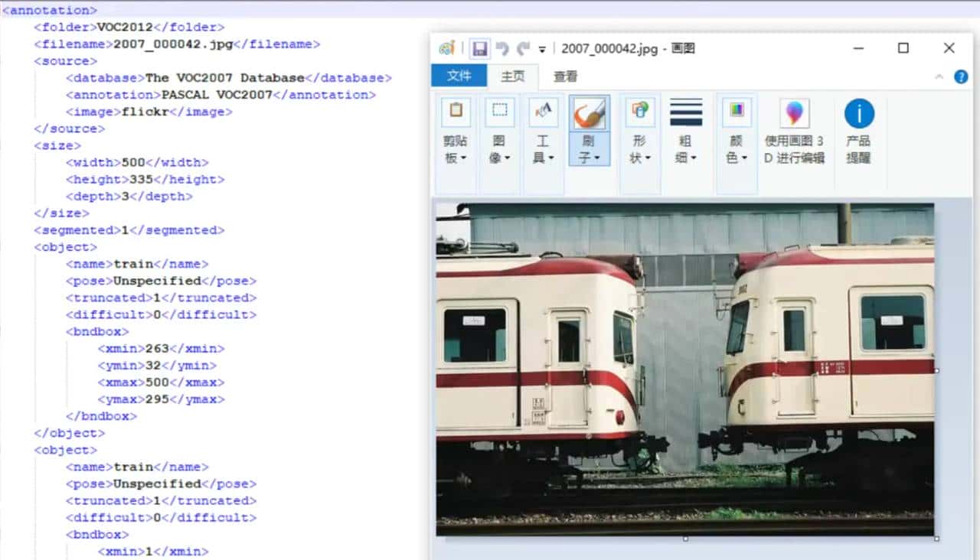Open Paint help via blue question mark
Image resolution: width=980 pixels, height=560 pixels.
coord(961,77)
